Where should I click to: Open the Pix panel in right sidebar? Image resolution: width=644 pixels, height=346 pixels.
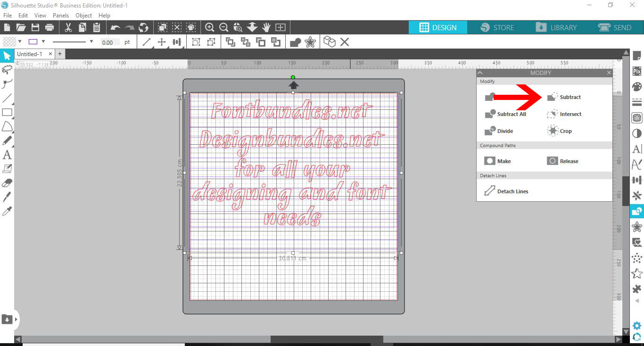637,72
